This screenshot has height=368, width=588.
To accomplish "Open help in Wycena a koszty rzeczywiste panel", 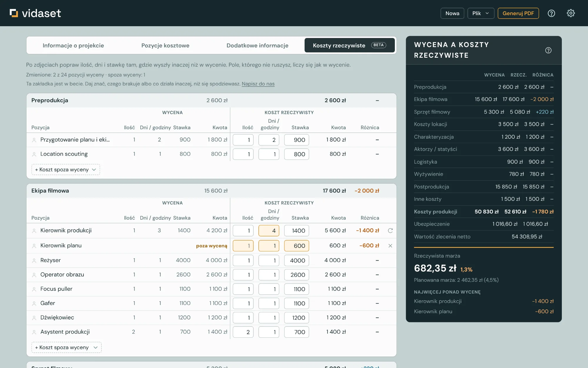I will tap(548, 50).
